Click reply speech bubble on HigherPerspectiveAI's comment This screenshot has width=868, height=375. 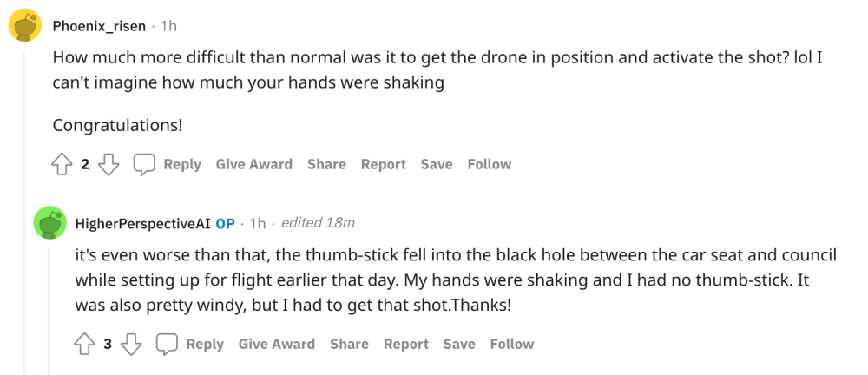(x=167, y=344)
